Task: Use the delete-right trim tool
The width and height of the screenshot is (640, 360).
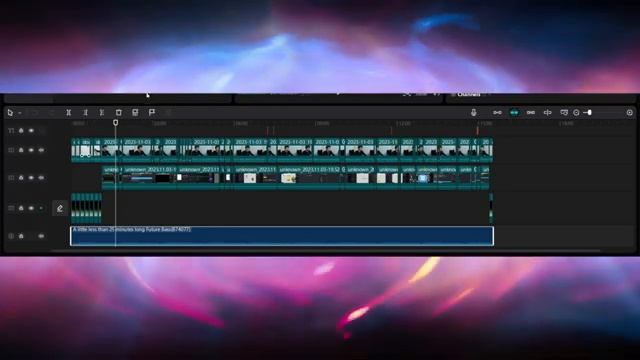Action: [x=102, y=113]
